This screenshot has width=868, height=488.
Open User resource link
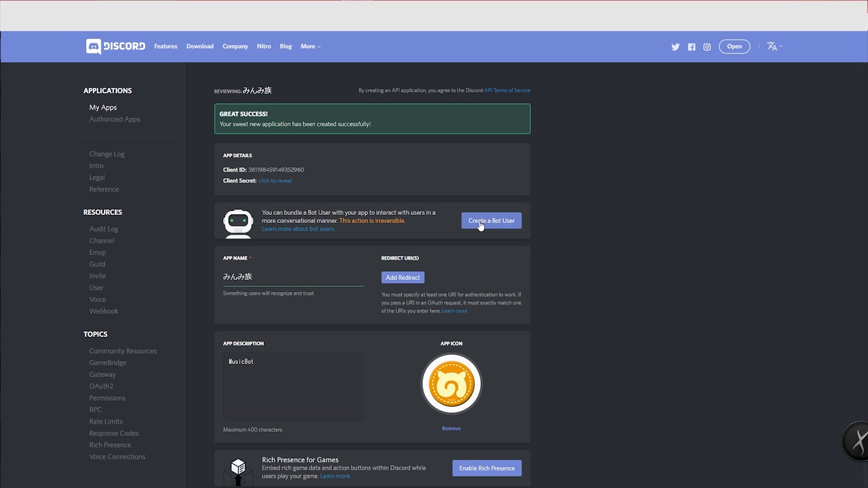tap(96, 287)
